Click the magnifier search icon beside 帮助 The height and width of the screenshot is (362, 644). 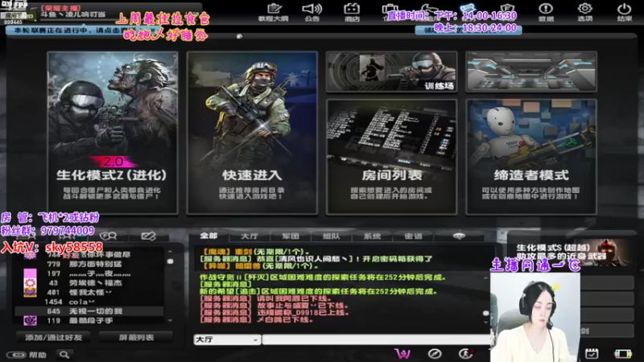tap(64, 354)
